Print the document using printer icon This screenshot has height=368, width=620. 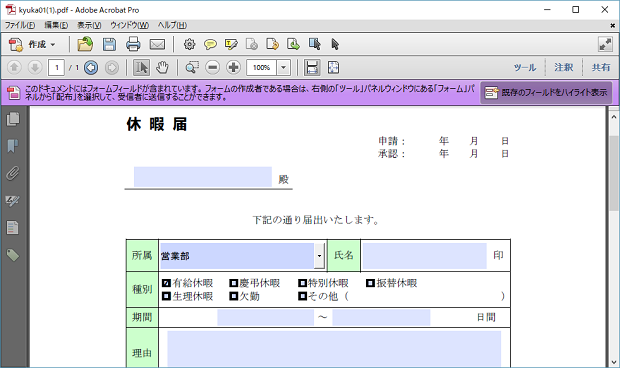click(x=133, y=44)
